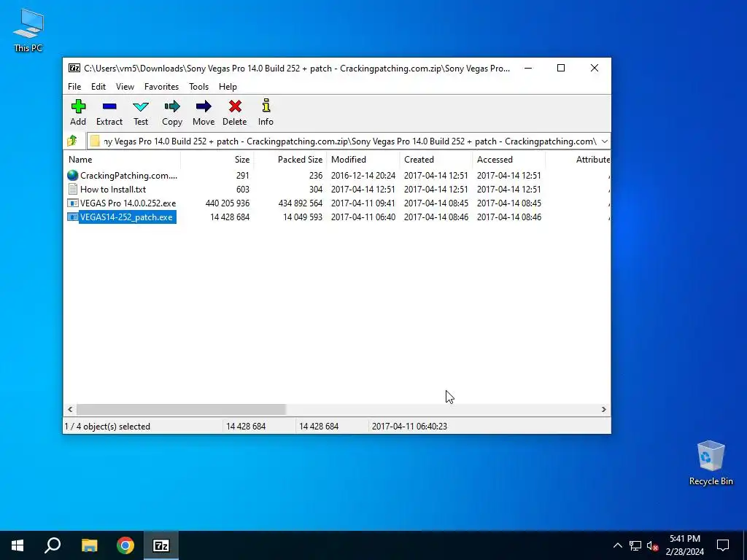Open the network status tray icon
Image resolution: width=747 pixels, height=560 pixels.
coord(635,545)
